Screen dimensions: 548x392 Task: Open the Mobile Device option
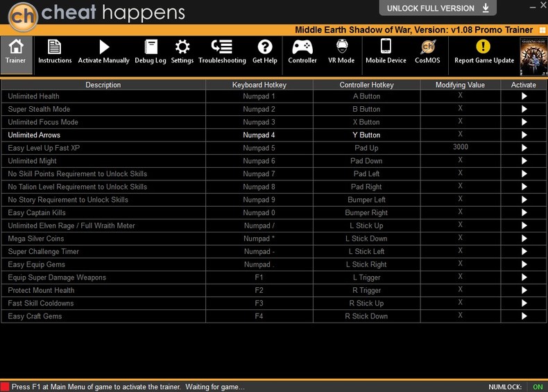(386, 51)
